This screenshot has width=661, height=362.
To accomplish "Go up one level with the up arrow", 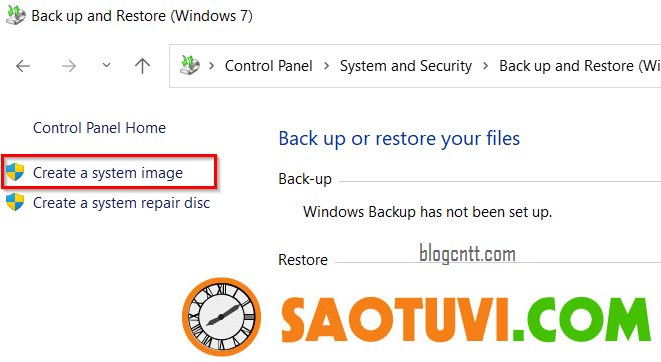I will 142,66.
